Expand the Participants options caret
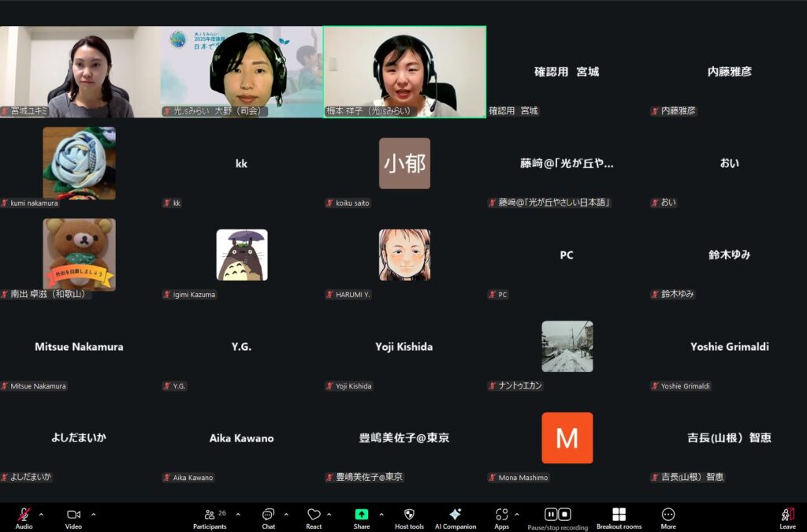807x532 pixels. (x=238, y=515)
